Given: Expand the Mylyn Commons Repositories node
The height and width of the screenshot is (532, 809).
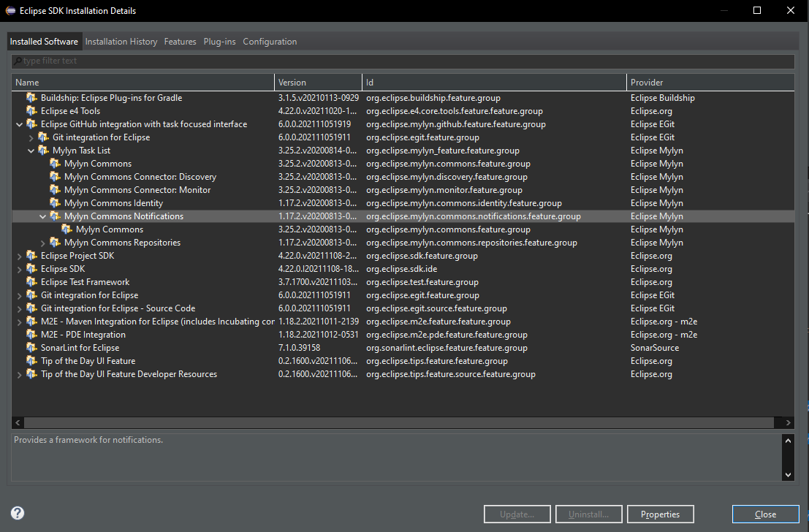Looking at the screenshot, I should pos(43,243).
